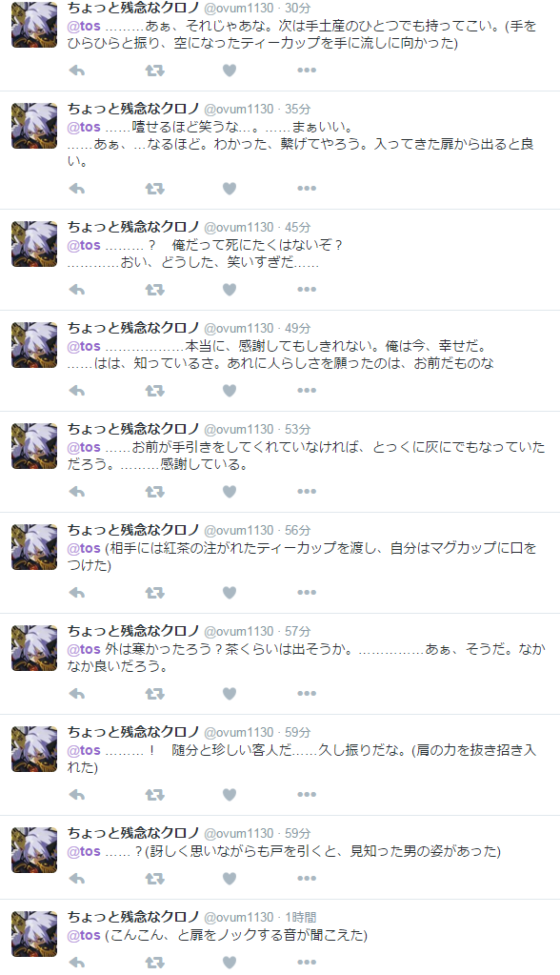560x975 pixels.
Task: Open more options on the 1時間 tweet
Action: (x=307, y=963)
